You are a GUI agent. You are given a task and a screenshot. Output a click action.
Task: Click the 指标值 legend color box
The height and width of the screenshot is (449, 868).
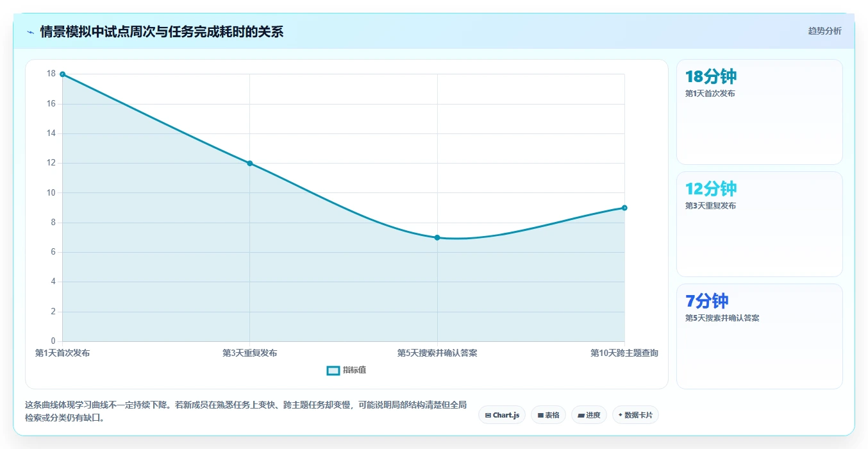tap(333, 370)
